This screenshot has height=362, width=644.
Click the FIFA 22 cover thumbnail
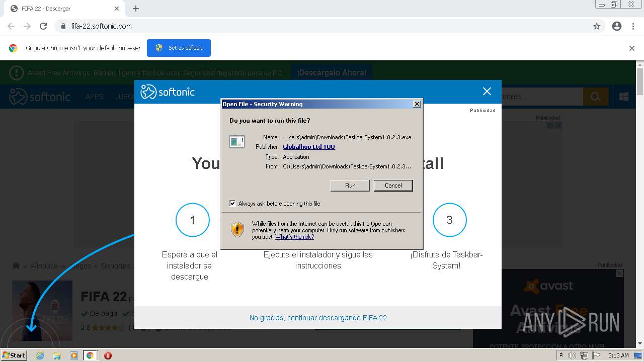(x=42, y=310)
